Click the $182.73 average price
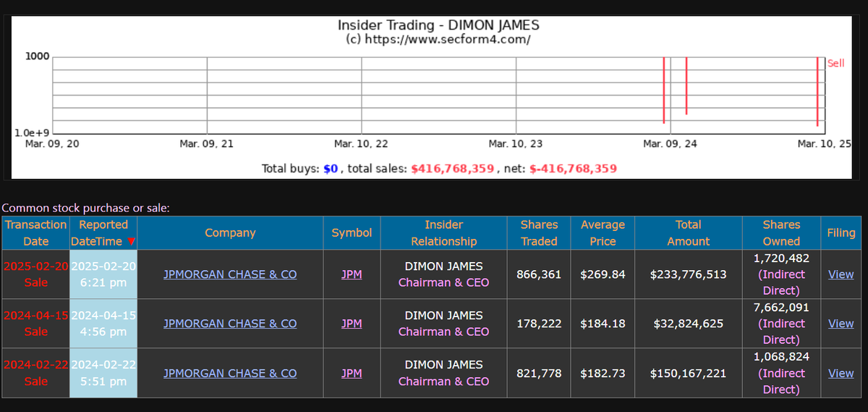 tap(603, 374)
